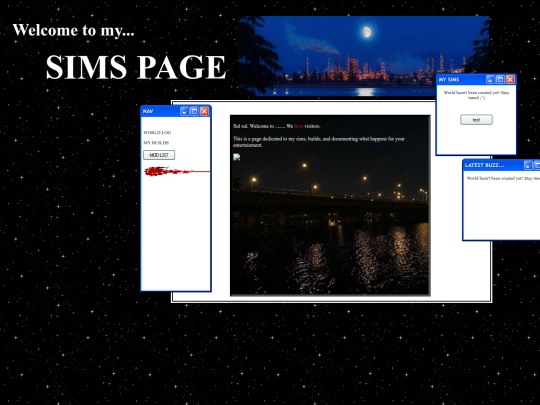Click the LATEST BUZZ 'World hasn't been created' text
Screen dimensions: 540x405
coord(503,178)
